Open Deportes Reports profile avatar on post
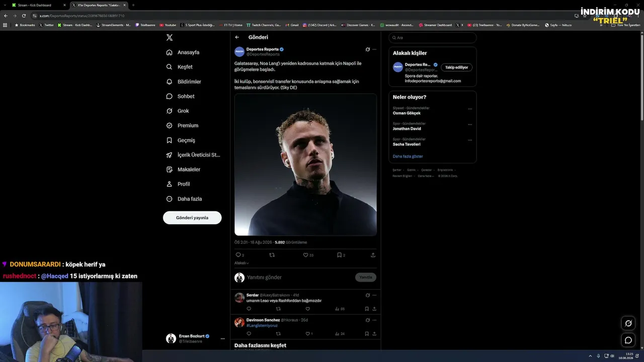 pos(239,51)
